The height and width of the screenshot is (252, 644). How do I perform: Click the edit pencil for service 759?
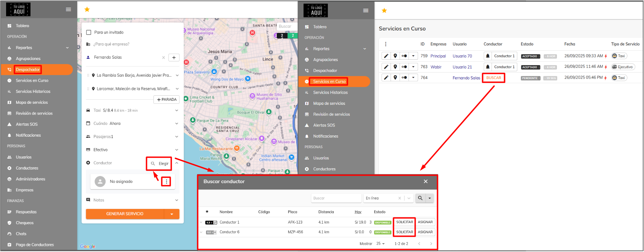(386, 56)
